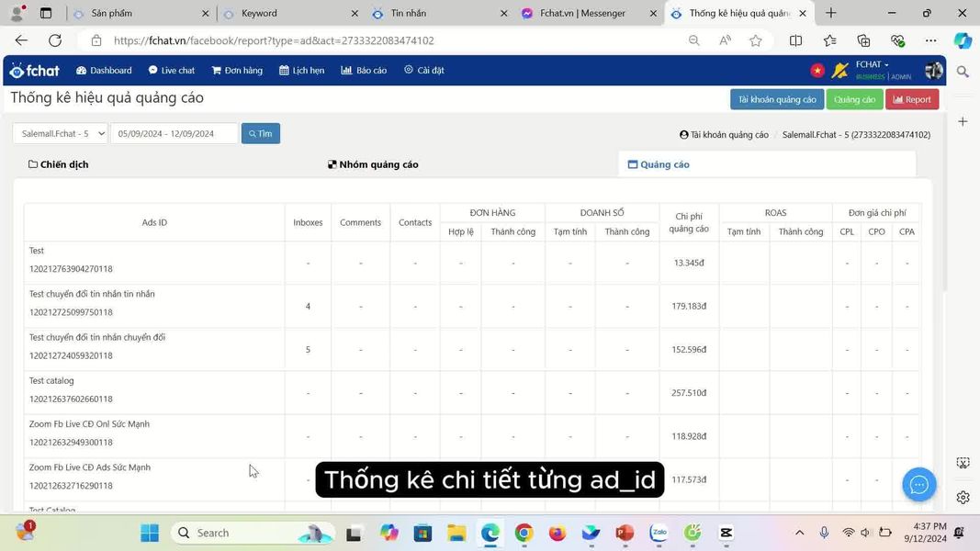Open Live chat menu
This screenshot has width=980, height=551.
[171, 71]
